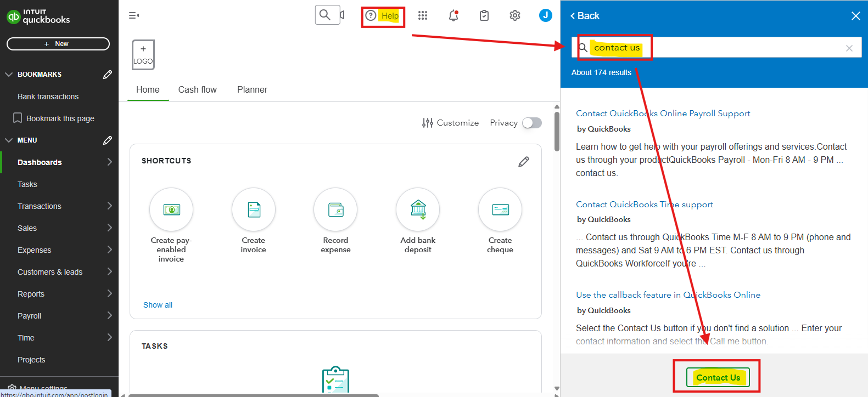
Task: Open the notifications bell icon
Action: 453,16
